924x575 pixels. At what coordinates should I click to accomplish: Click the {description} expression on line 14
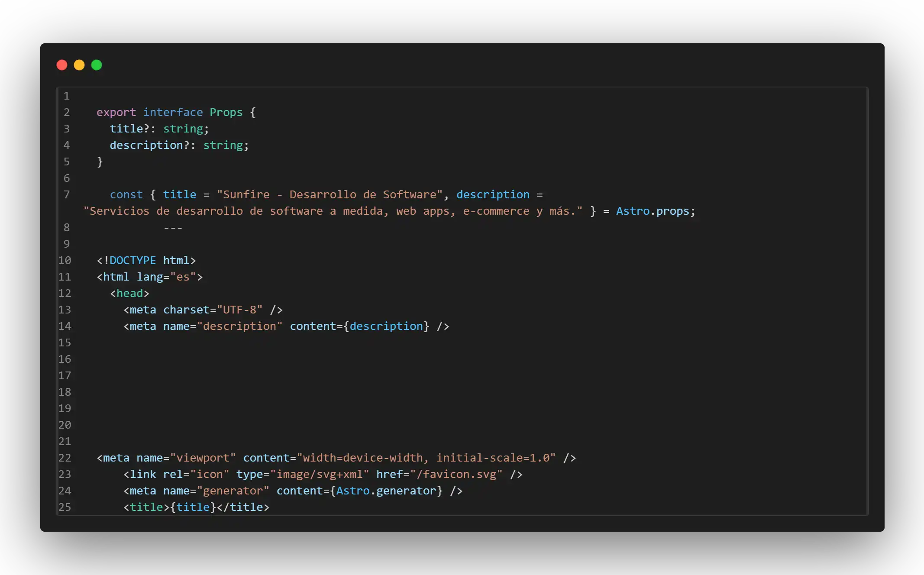386,326
